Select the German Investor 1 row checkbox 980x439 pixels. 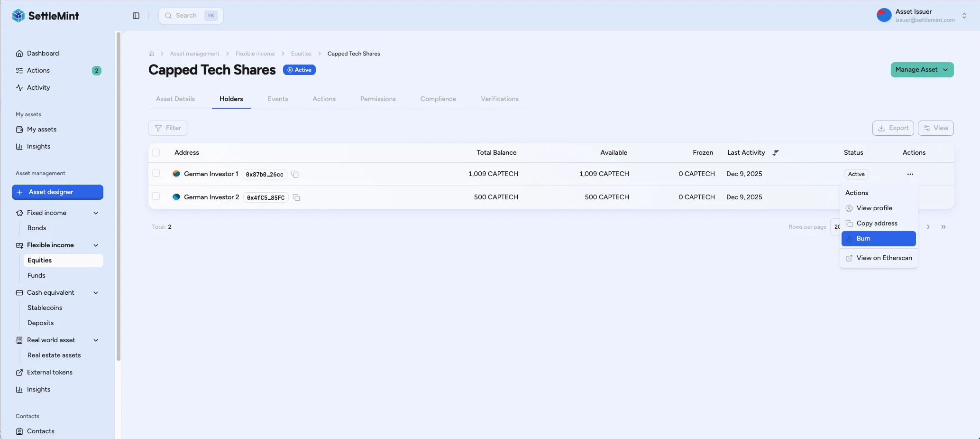point(156,173)
